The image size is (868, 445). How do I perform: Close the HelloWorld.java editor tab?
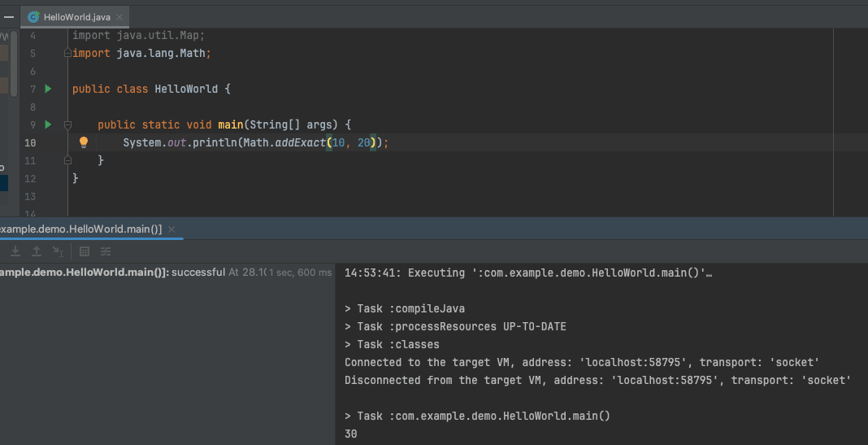point(119,17)
